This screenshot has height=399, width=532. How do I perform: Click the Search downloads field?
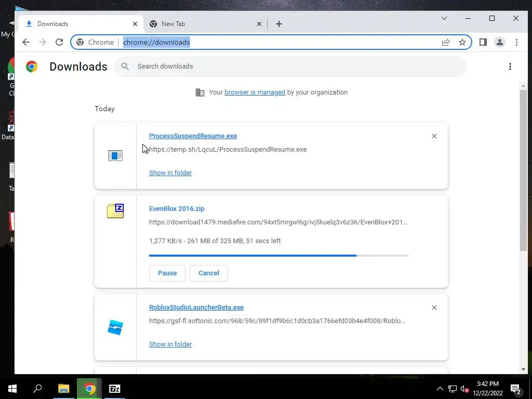pyautogui.click(x=290, y=66)
